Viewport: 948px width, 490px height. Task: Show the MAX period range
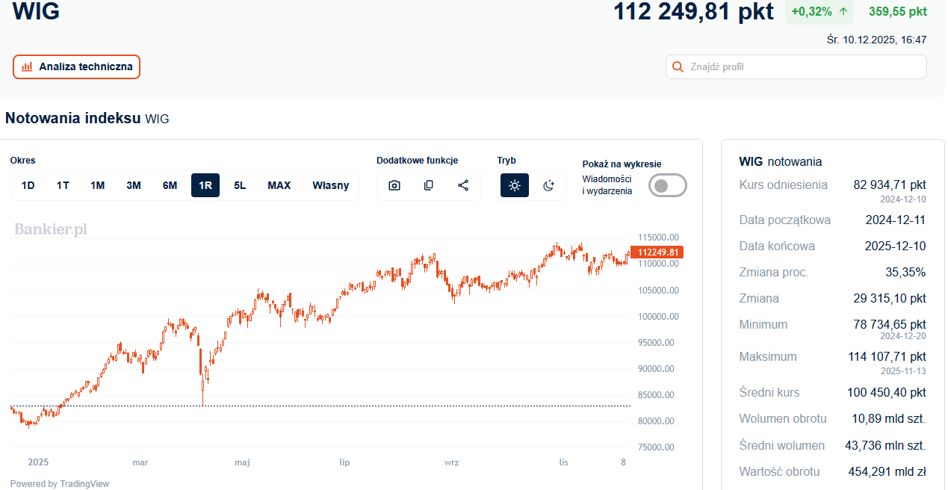click(x=279, y=185)
